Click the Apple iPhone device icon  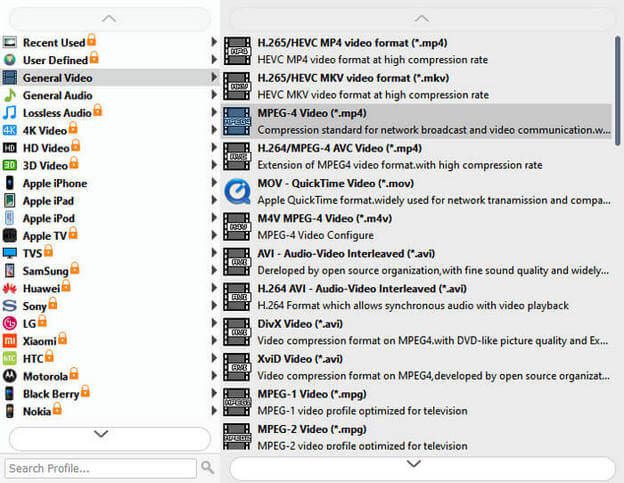click(x=10, y=183)
